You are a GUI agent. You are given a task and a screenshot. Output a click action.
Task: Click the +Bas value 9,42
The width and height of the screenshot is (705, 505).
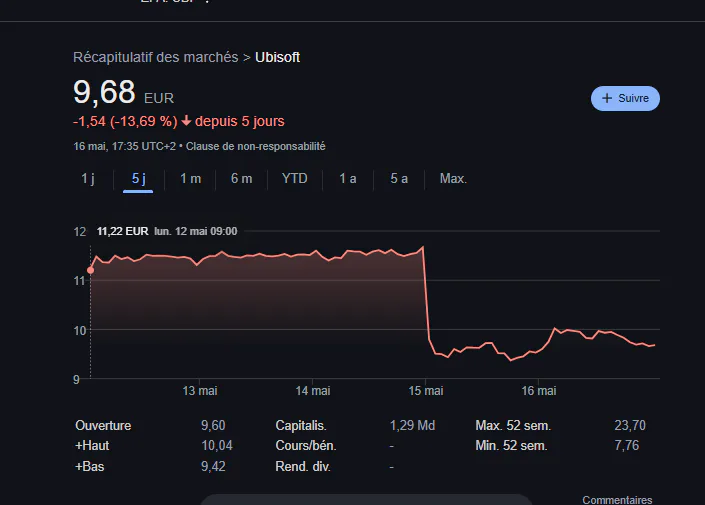coord(213,466)
